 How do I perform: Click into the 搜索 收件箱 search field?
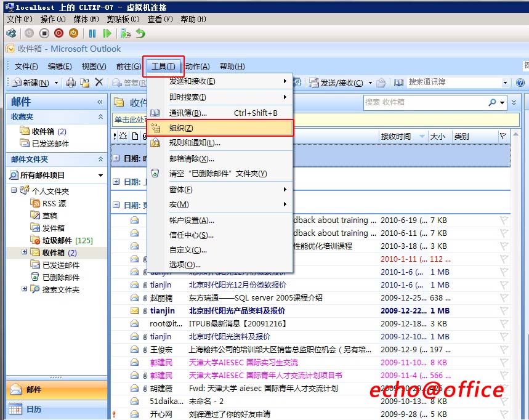click(425, 102)
